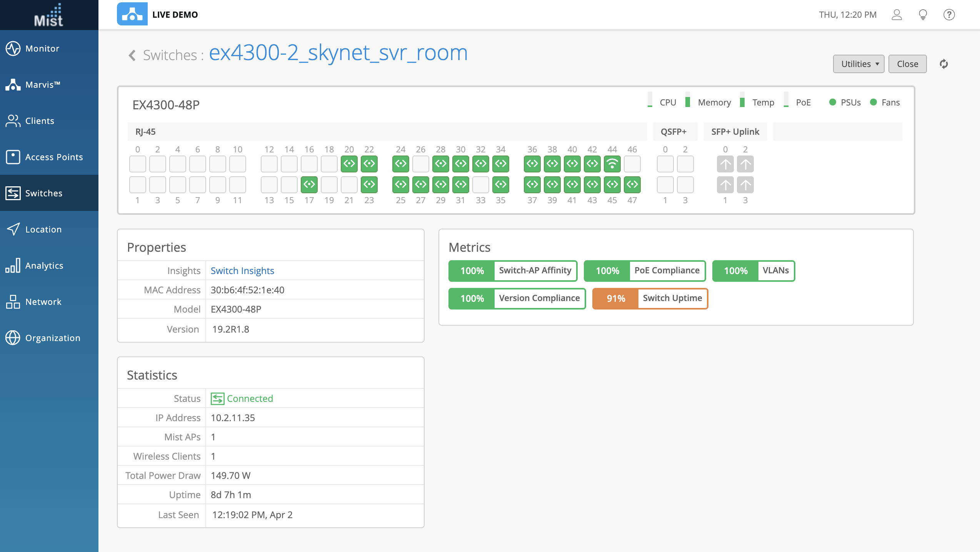Select active RJ-45 port 17

(x=309, y=185)
